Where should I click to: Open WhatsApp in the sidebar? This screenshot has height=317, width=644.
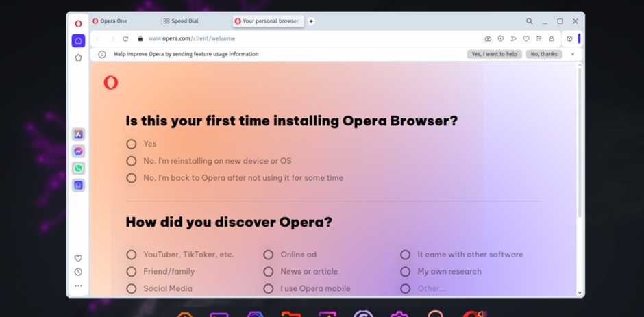(79, 168)
